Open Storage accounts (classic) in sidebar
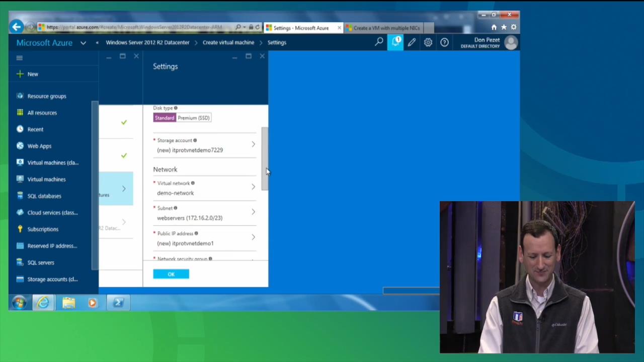 click(52, 279)
